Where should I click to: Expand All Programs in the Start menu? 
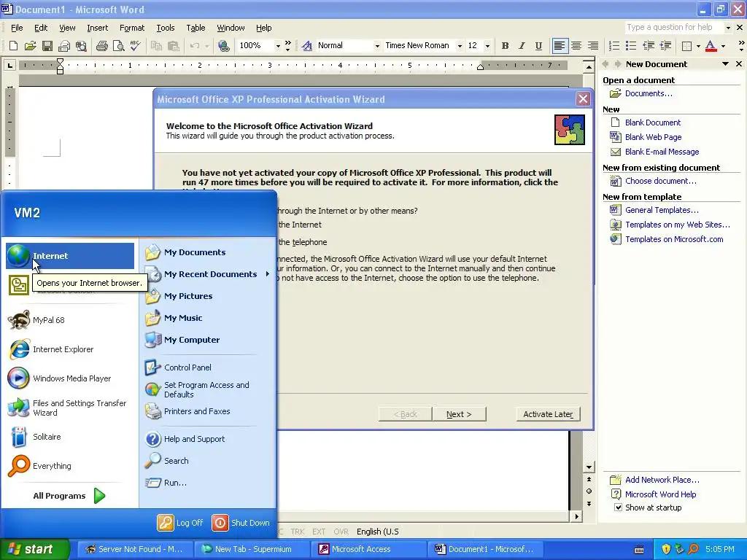click(70, 496)
